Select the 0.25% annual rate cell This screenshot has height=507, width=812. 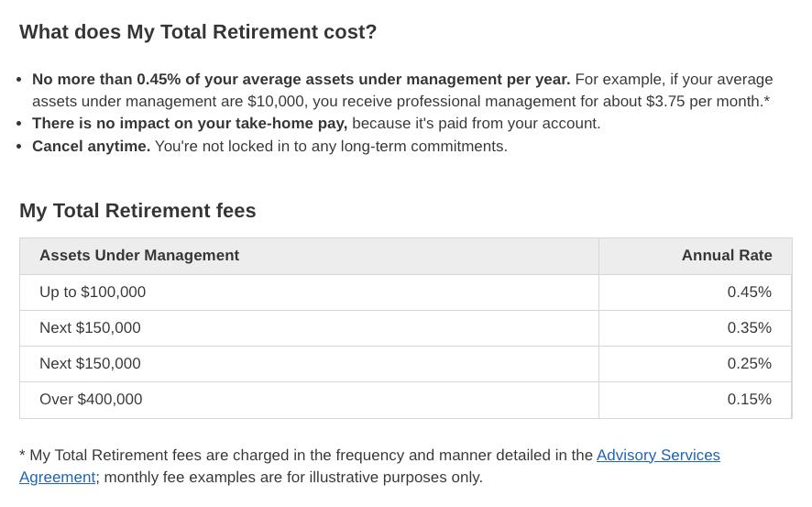pyautogui.click(x=749, y=364)
